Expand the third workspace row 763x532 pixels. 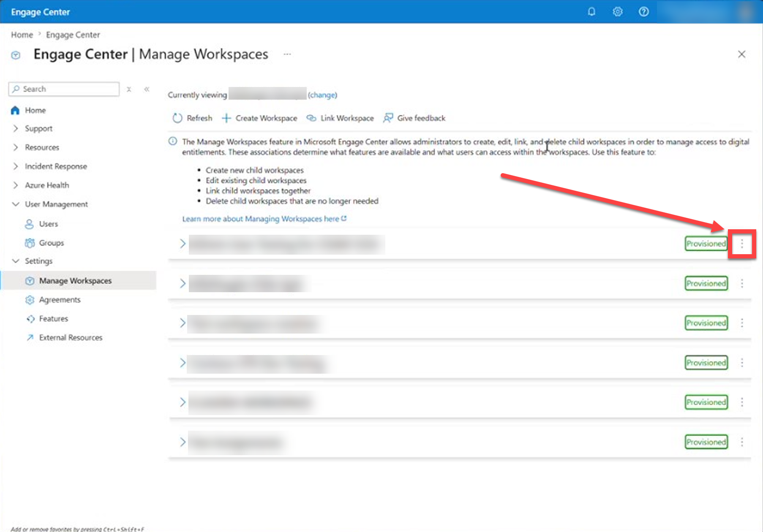click(x=183, y=323)
